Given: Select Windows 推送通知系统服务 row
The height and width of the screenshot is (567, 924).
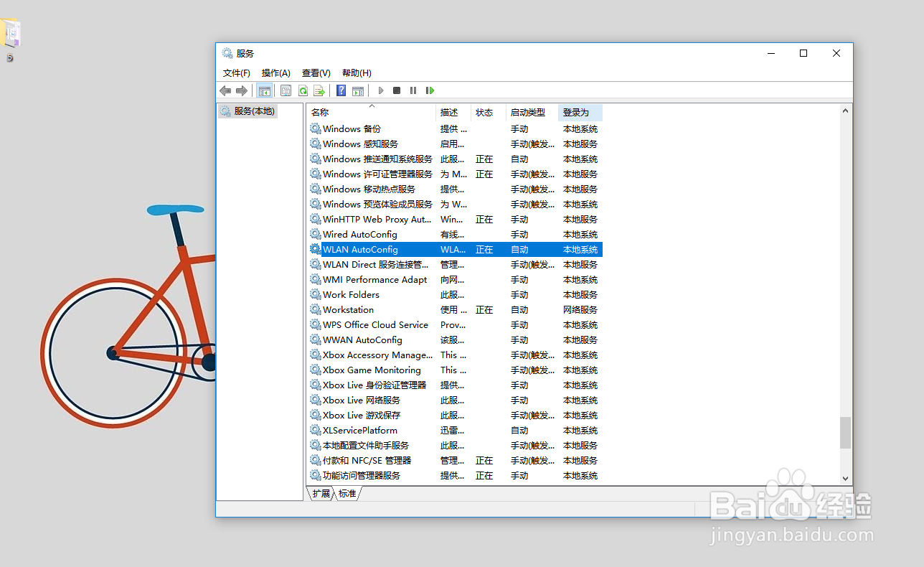Looking at the screenshot, I should pos(455,159).
